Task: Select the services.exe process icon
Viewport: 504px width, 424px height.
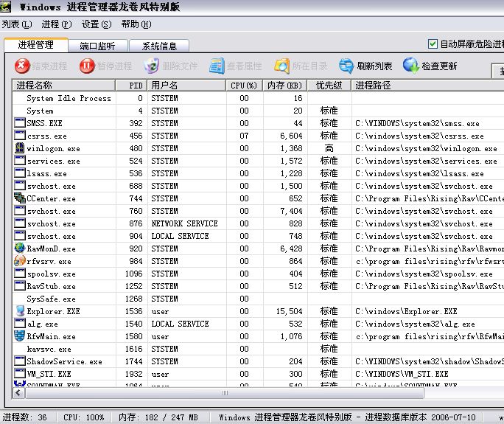Action: click(x=20, y=161)
